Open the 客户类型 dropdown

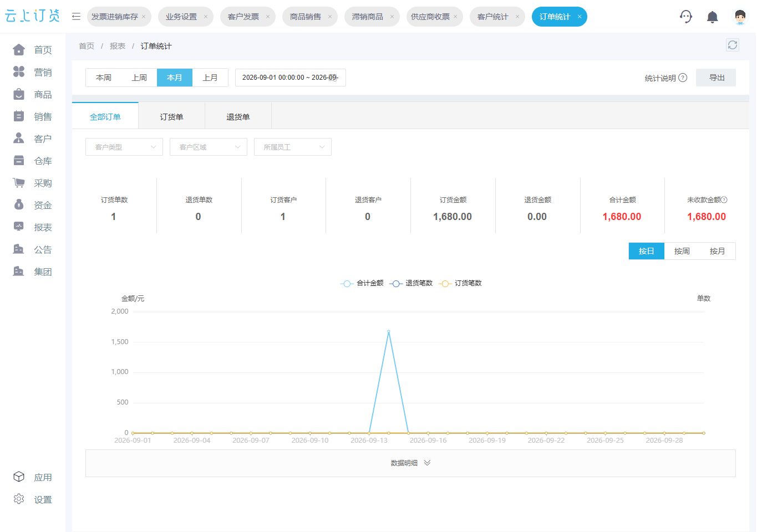pyautogui.click(x=124, y=147)
